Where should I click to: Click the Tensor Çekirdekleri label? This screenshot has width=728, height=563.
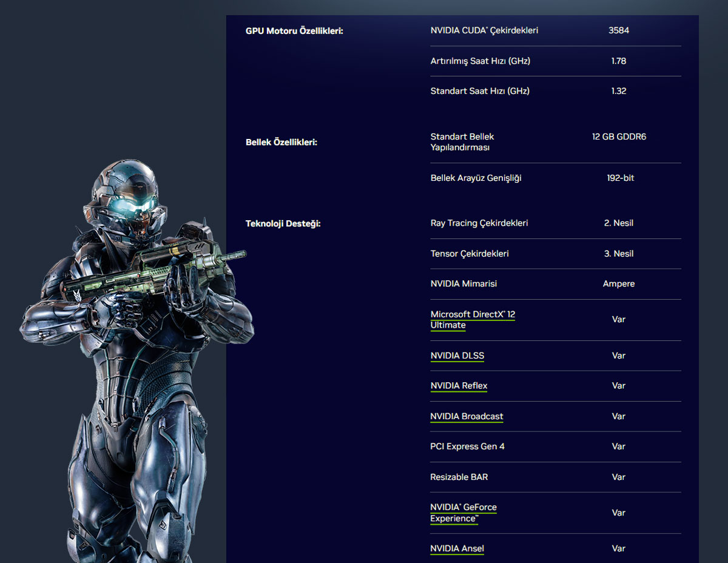click(x=470, y=254)
